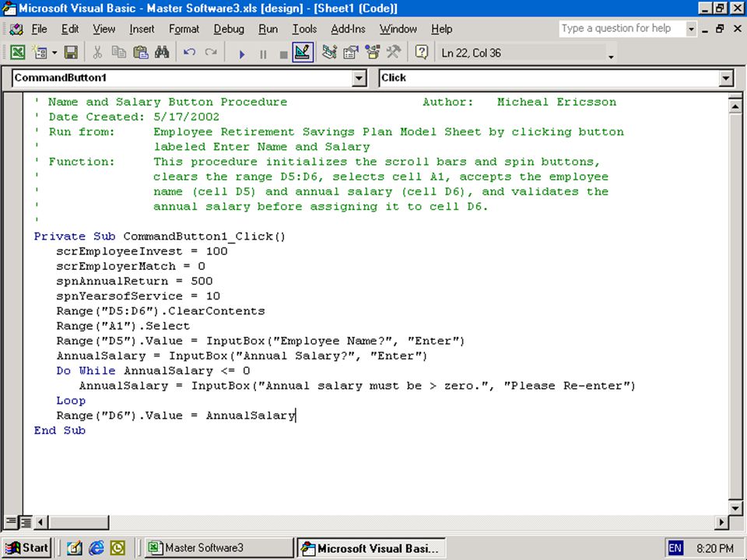The width and height of the screenshot is (747, 560).
Task: Open the Add-Ins menu
Action: point(349,29)
